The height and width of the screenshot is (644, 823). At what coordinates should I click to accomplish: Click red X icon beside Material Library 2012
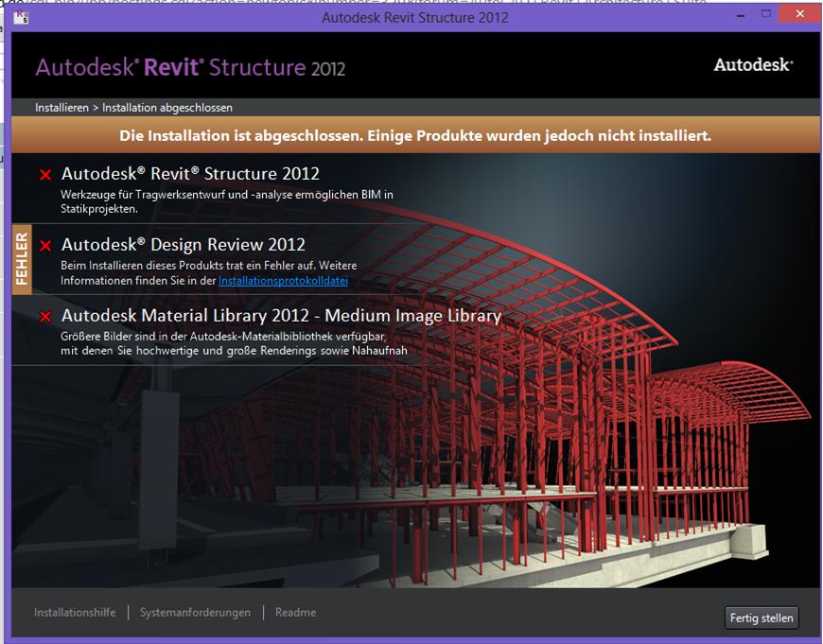coord(45,317)
